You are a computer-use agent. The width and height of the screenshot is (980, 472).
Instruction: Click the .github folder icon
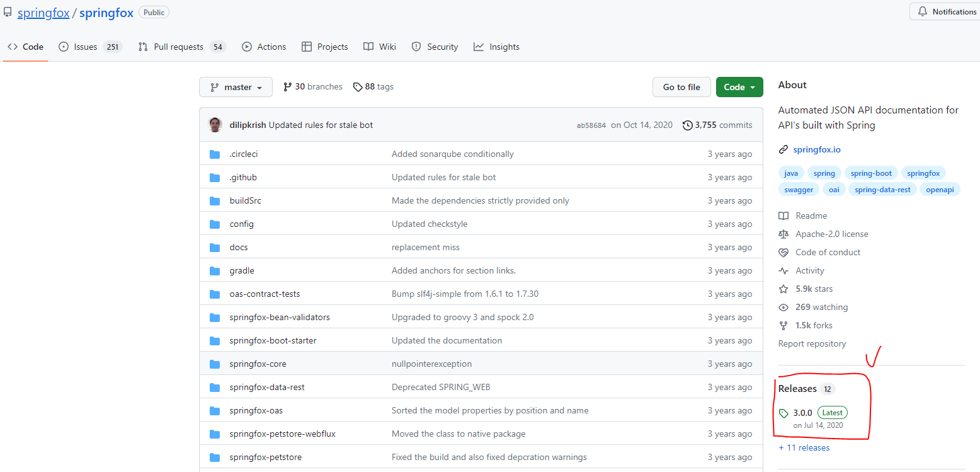tap(215, 178)
